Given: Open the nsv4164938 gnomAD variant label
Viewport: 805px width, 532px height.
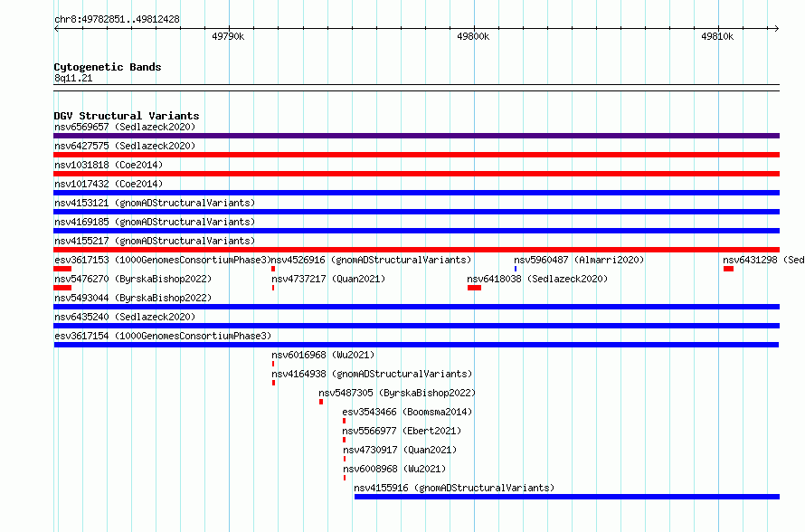Looking at the screenshot, I should [x=372, y=374].
